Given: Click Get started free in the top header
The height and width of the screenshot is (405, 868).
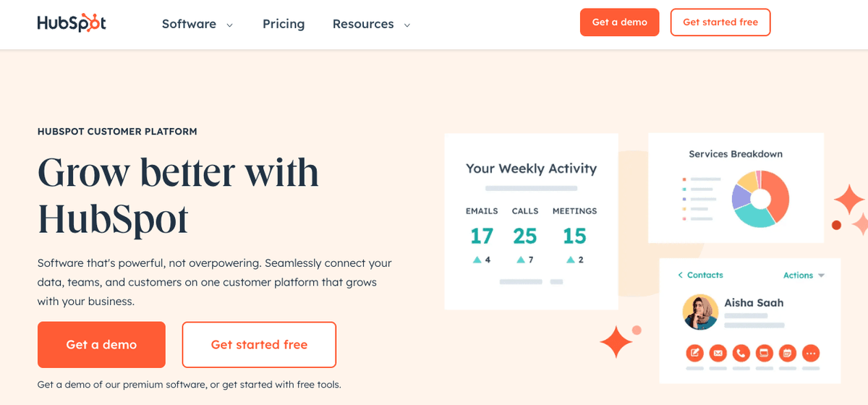Looking at the screenshot, I should pos(720,22).
